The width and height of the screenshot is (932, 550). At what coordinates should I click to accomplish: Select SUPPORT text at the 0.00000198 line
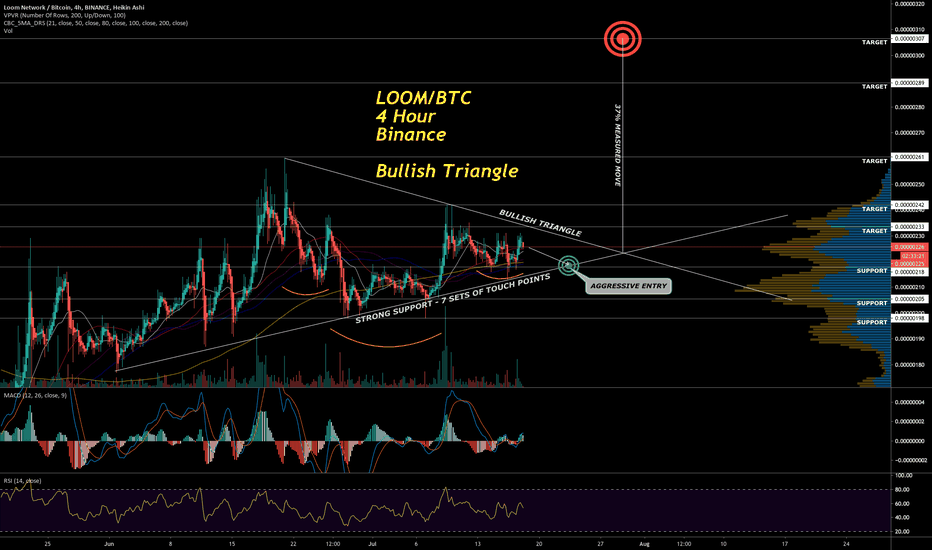871,322
